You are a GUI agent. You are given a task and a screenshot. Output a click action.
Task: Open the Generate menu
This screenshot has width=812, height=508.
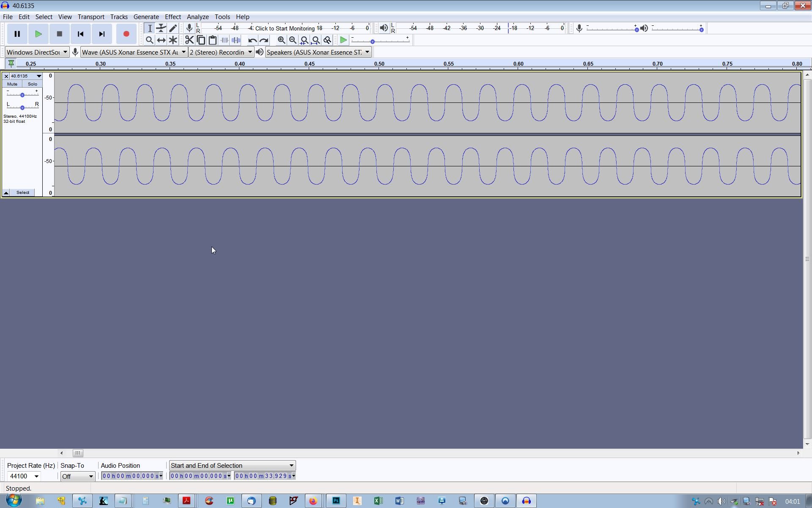(x=146, y=17)
